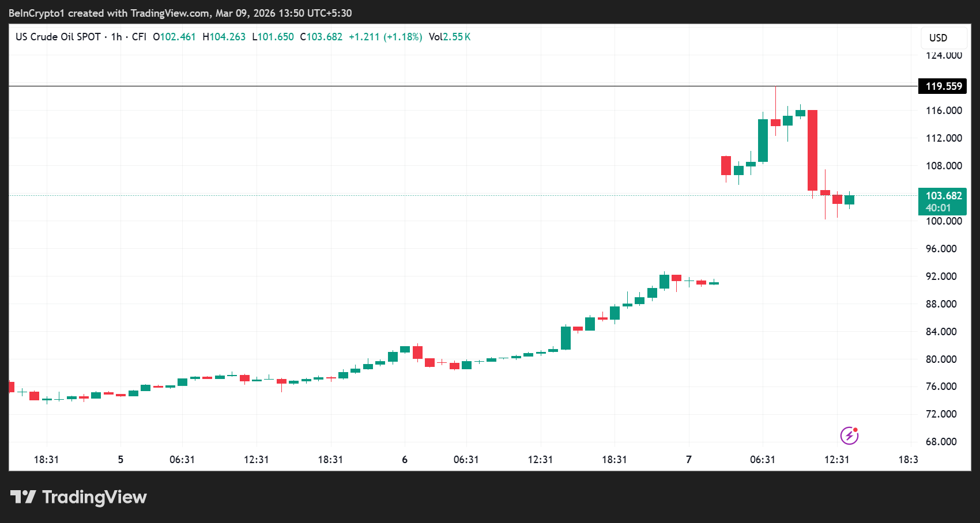Click the 100.000 price axis label
Screen dimensions: 980x523
pos(944,221)
